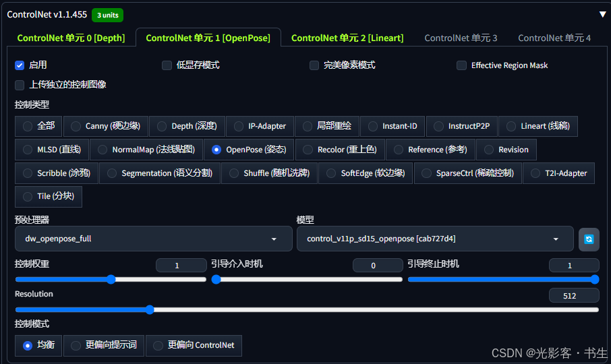Pick Recolor (重上色) control type
The image size is (611, 364).
coord(340,150)
